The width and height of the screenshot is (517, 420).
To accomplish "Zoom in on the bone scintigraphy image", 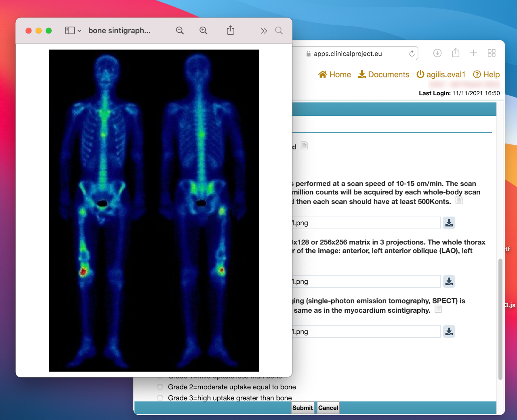I will coord(204,31).
